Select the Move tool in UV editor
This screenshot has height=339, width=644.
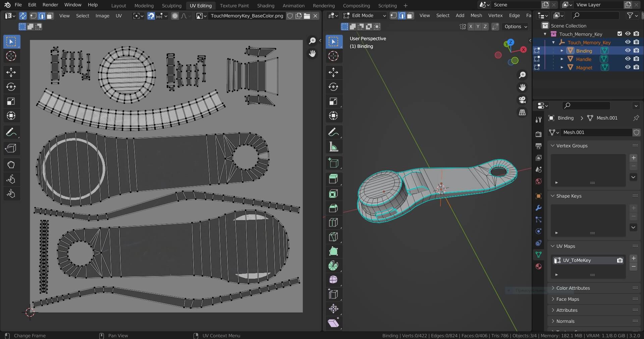(11, 72)
